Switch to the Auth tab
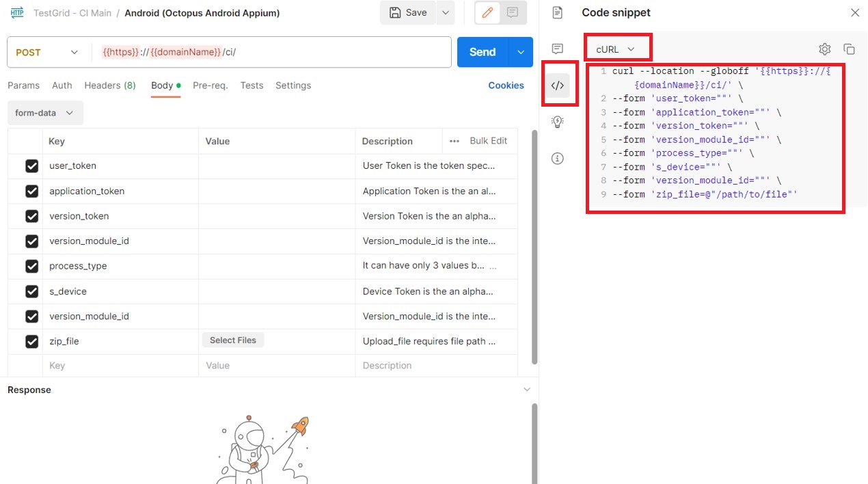Viewport: 868px width, 484px height. point(62,85)
